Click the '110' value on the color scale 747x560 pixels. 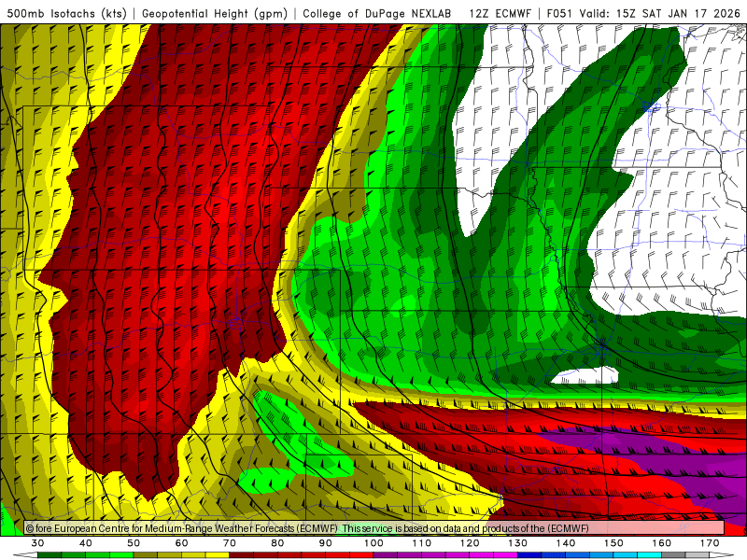pyautogui.click(x=422, y=543)
